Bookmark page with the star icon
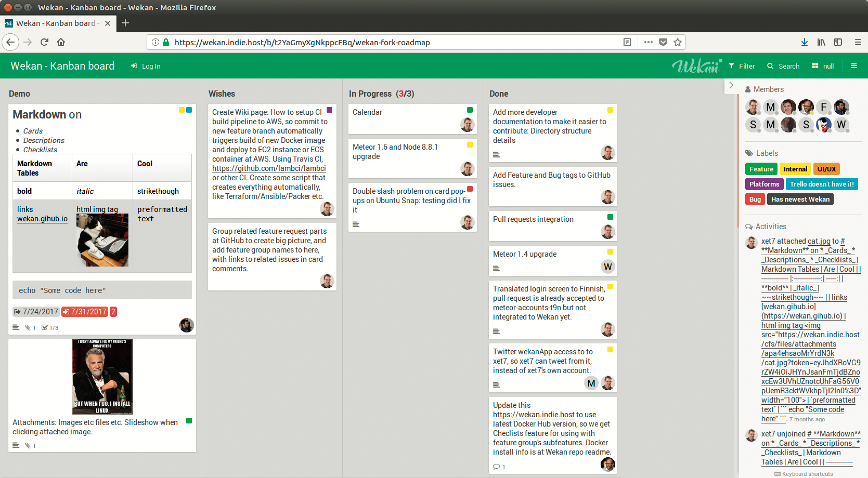The height and width of the screenshot is (478, 868). tap(677, 42)
